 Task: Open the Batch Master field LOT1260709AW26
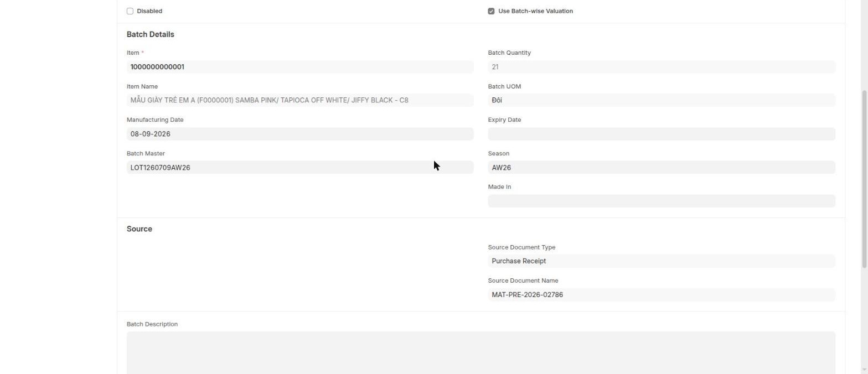coord(300,167)
